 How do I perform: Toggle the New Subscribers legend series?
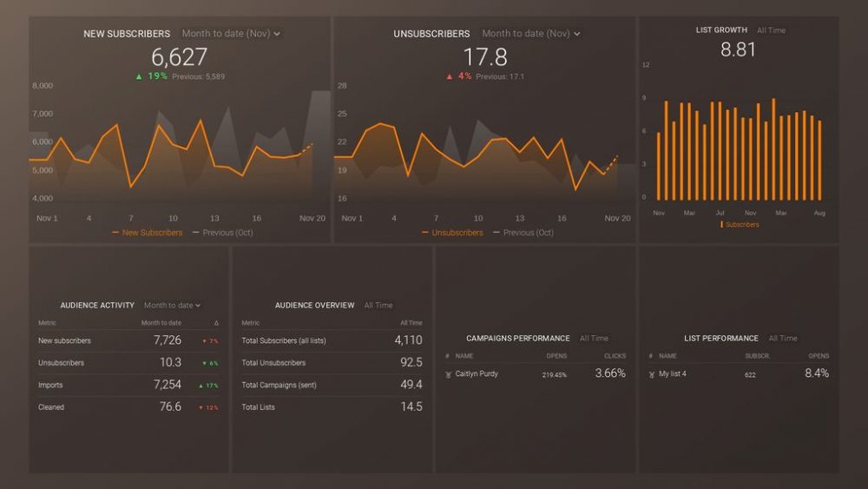pos(148,233)
